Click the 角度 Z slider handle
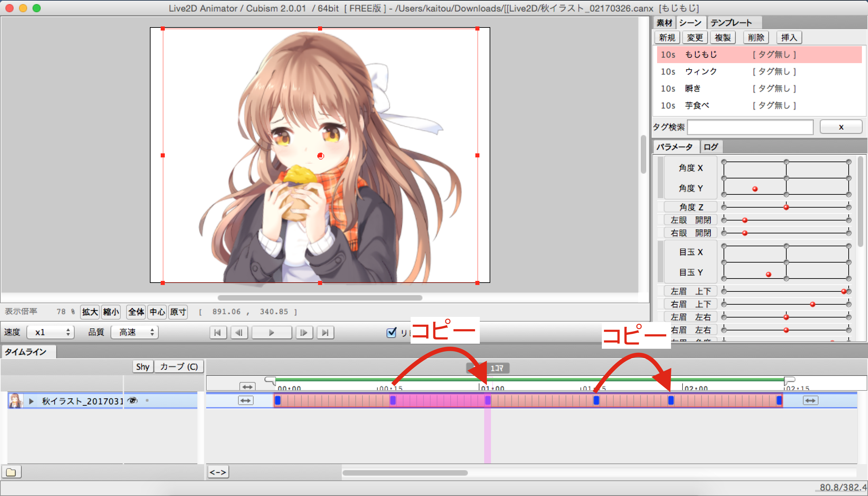Screen dimensions: 868x496 click(786, 207)
